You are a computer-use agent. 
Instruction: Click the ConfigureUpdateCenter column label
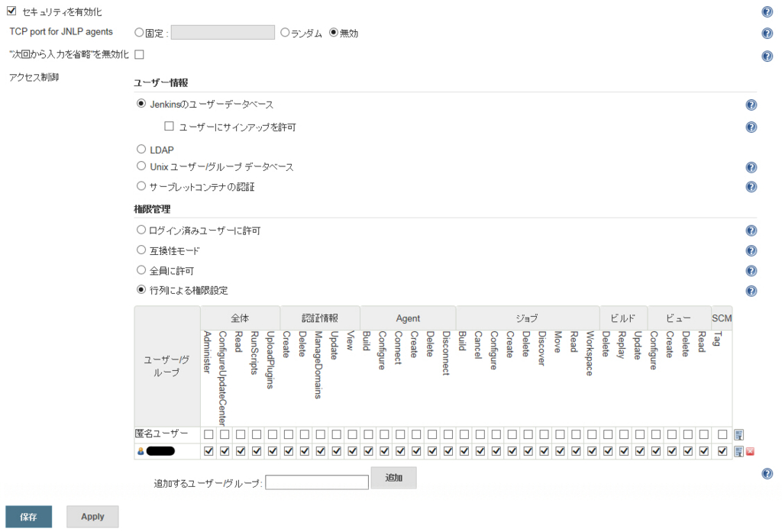point(222,378)
